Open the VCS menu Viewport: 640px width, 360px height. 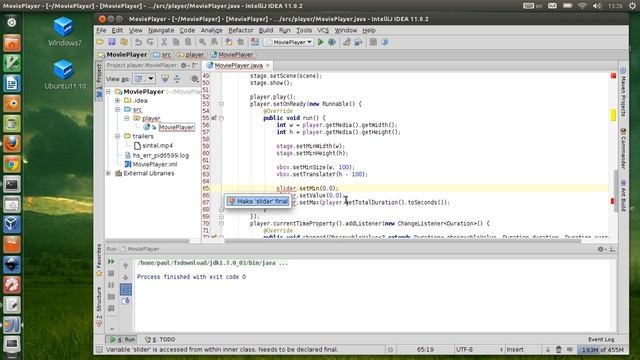(323, 30)
